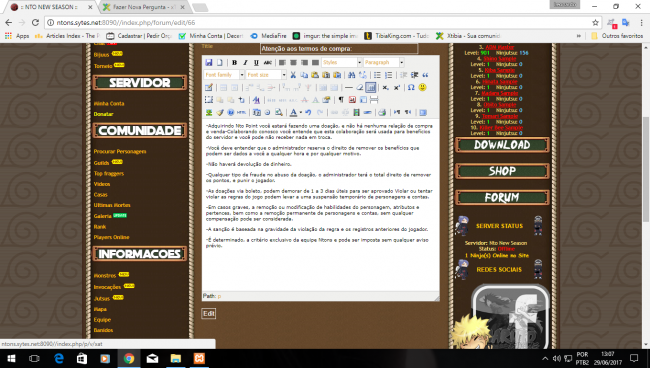Screen dimensions: 650x368
Task: Toggle italic formatting in the editor
Action: click(x=245, y=63)
